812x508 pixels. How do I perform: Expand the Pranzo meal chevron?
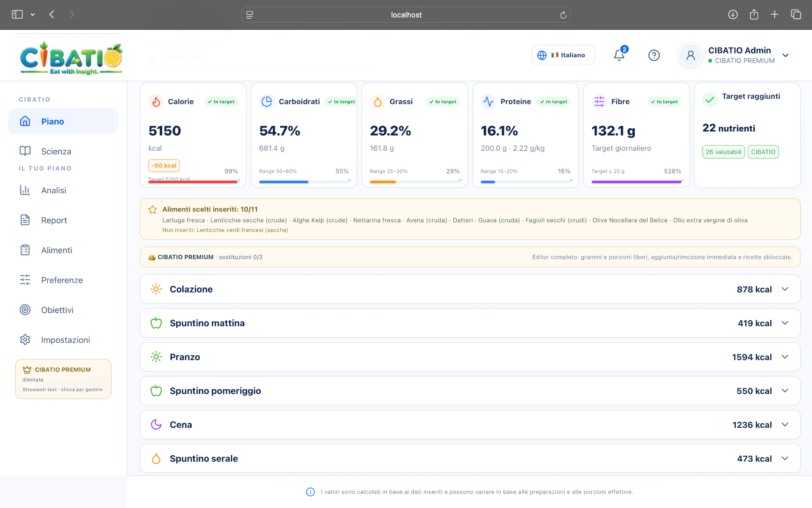785,356
